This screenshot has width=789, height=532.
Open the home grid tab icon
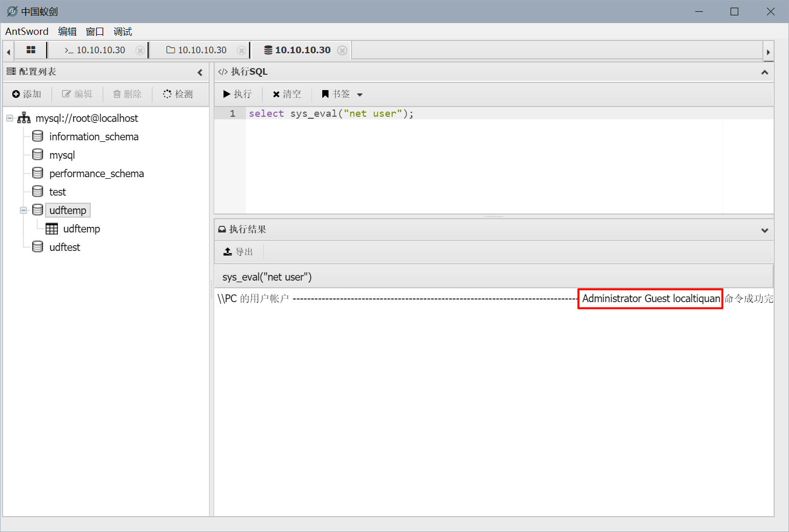tap(31, 50)
